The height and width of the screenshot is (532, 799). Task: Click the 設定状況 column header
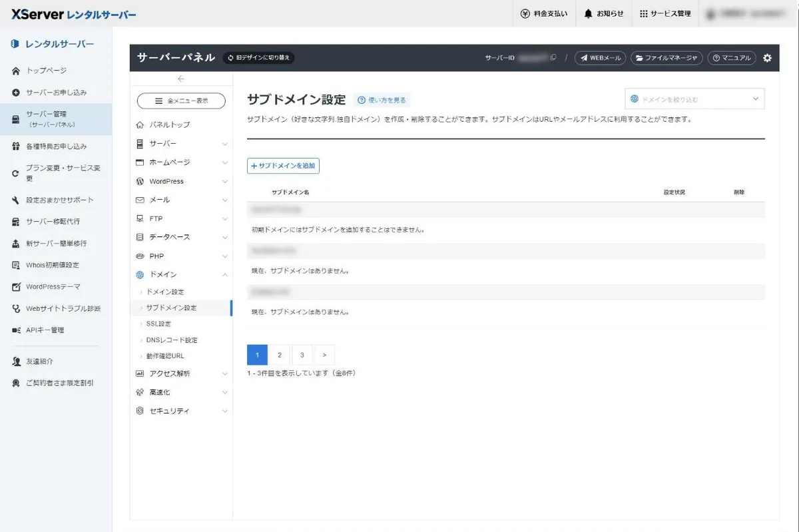[674, 192]
